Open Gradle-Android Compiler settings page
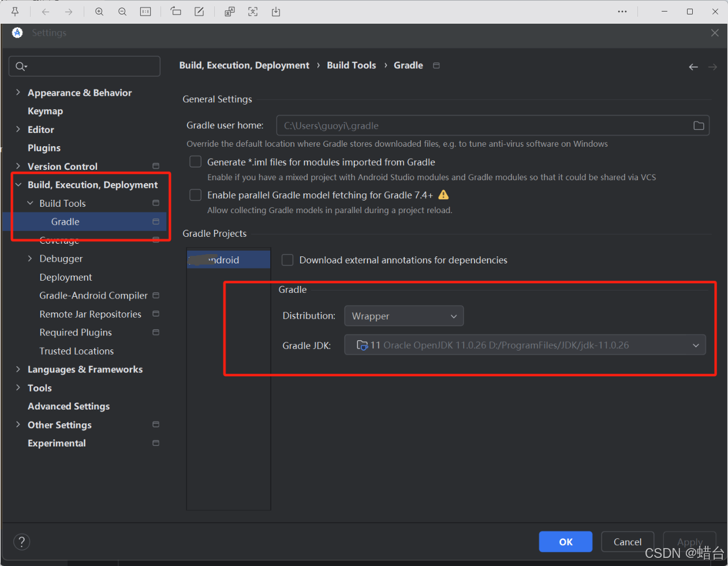Viewport: 728px width, 566px height. point(94,295)
